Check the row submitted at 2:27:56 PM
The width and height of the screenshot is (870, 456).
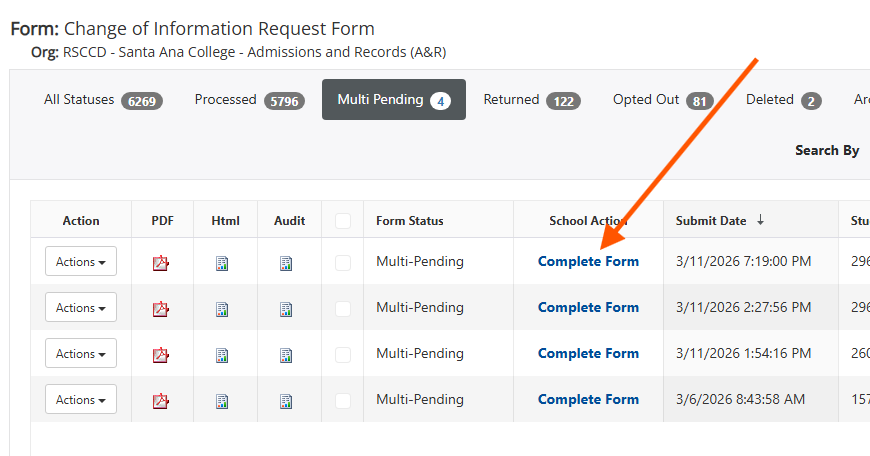coord(343,308)
